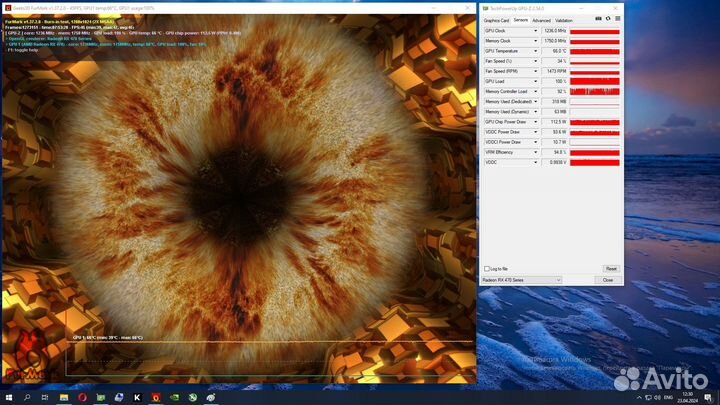This screenshot has width=720, height=405.
Task: Click the Fan Speed 1473 RPM value
Action: [554, 71]
